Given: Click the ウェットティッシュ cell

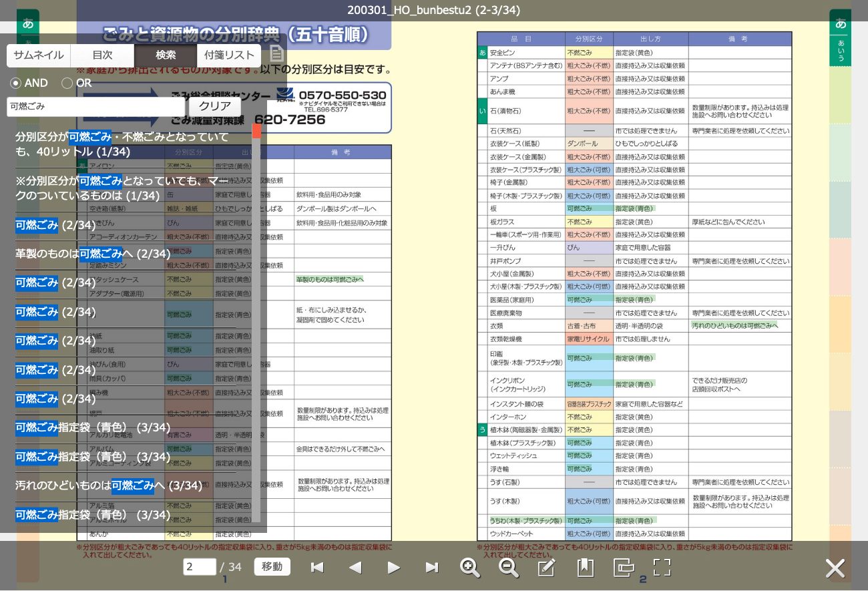Looking at the screenshot, I should pos(526,456).
